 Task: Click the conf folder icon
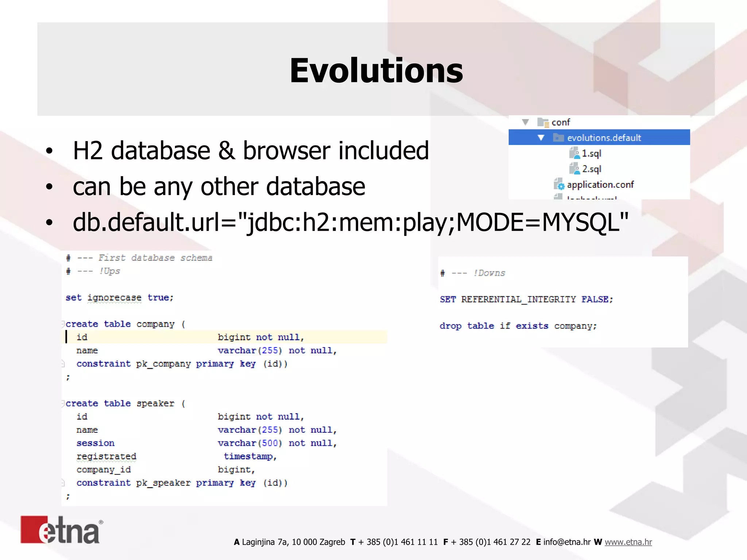click(543, 122)
